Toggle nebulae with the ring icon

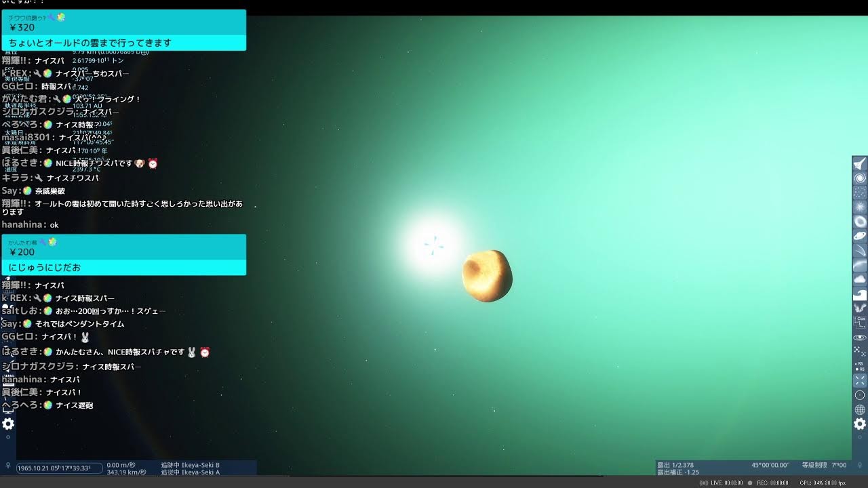pyautogui.click(x=860, y=222)
